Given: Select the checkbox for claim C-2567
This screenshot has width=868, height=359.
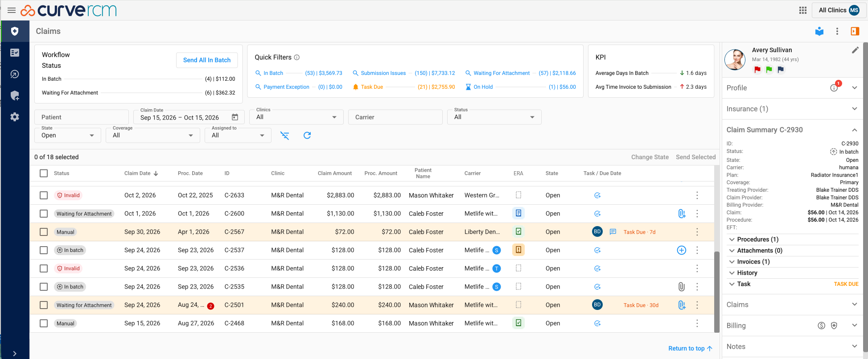Looking at the screenshot, I should tap(44, 232).
